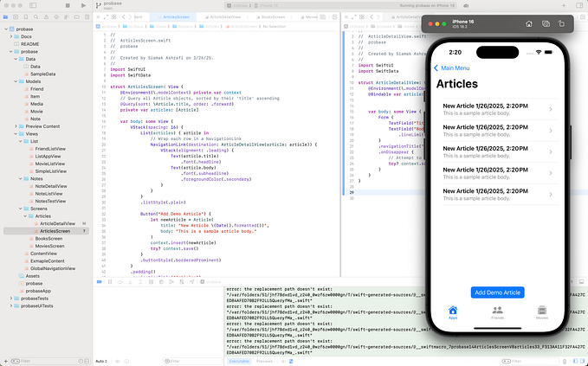The image size is (588, 366).
Task: Select the Executable console filter
Action: (239, 361)
